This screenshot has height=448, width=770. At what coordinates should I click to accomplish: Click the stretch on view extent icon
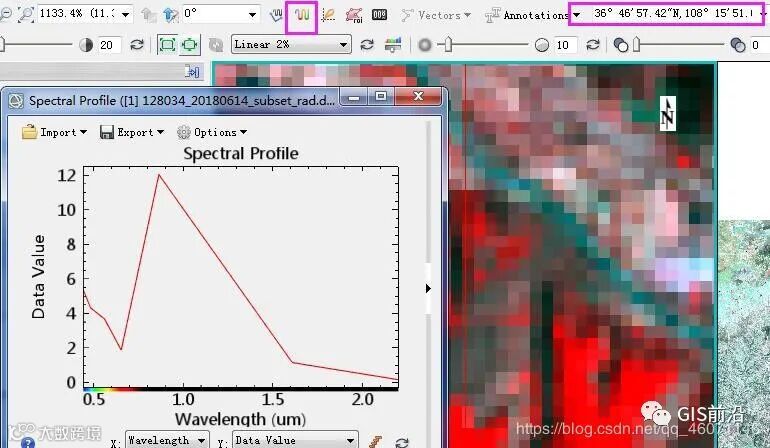click(189, 45)
